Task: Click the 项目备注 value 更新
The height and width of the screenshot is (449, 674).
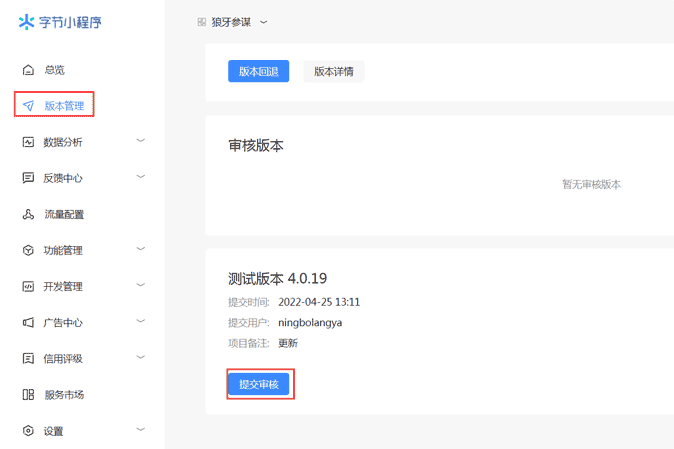Action: click(x=288, y=343)
